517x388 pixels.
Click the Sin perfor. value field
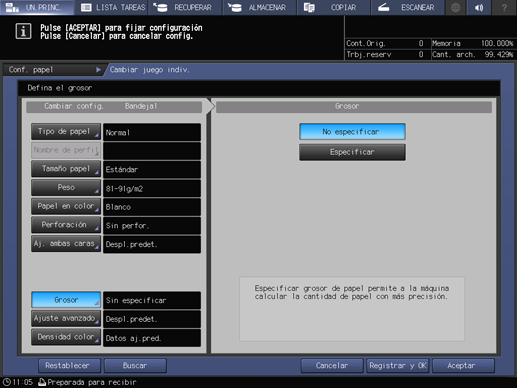pyautogui.click(x=152, y=226)
